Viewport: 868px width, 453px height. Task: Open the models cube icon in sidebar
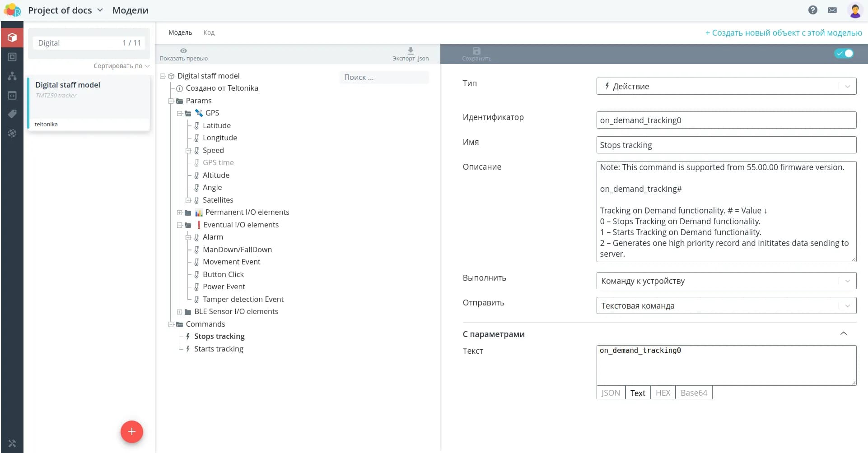tap(12, 37)
